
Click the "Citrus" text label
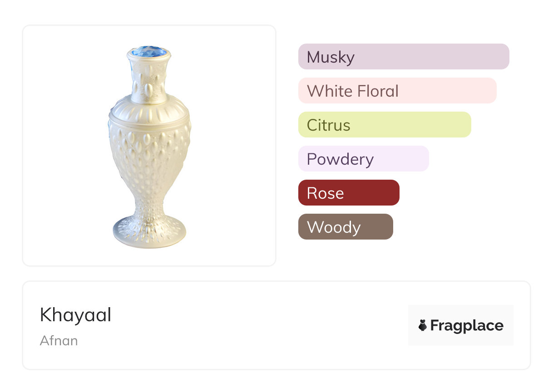point(328,125)
